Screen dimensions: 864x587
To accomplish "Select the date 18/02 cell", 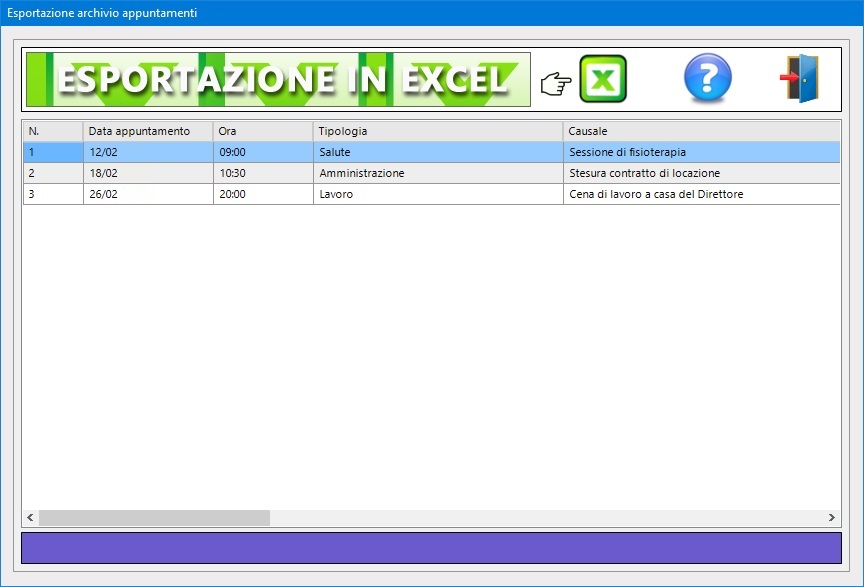I will (148, 173).
